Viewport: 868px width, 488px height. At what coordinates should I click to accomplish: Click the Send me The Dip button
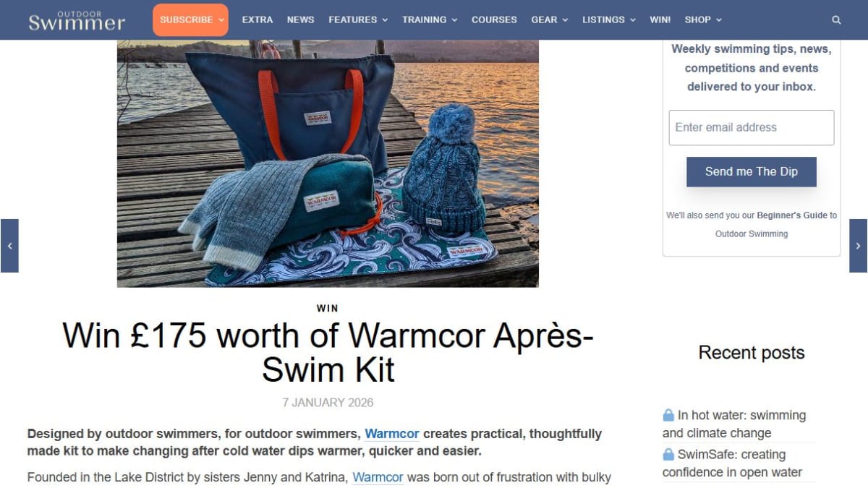pyautogui.click(x=752, y=172)
